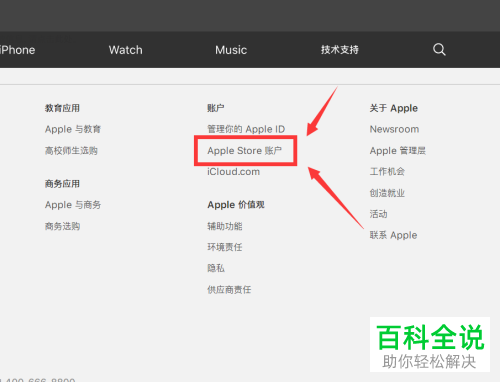Click the Apple 与商务 link
The width and height of the screenshot is (500, 382).
73,205
